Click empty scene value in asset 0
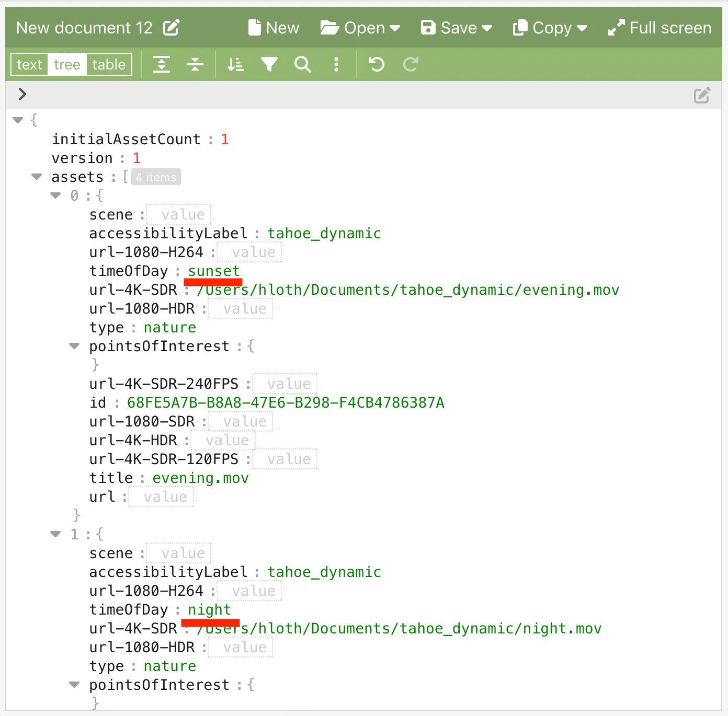 (x=179, y=214)
